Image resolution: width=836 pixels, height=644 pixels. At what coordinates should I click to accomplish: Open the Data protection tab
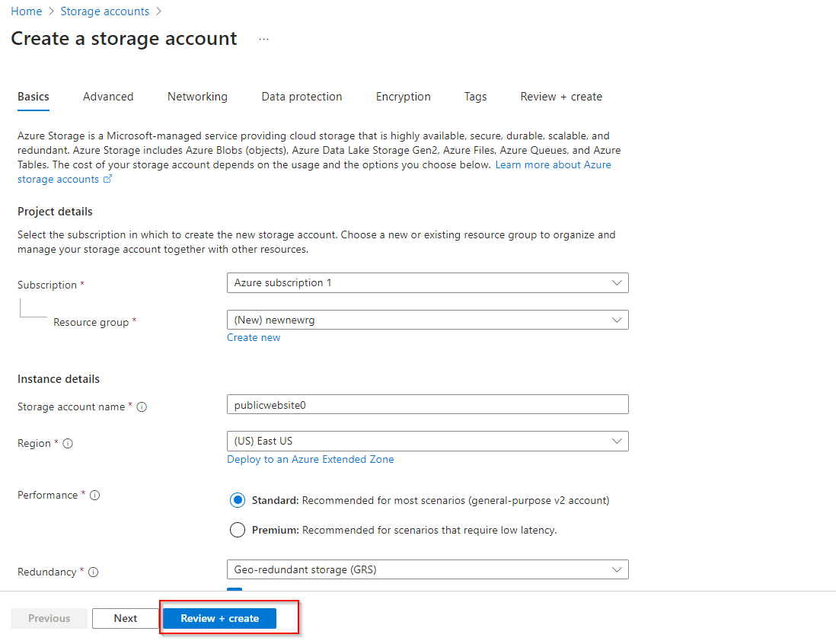click(302, 97)
